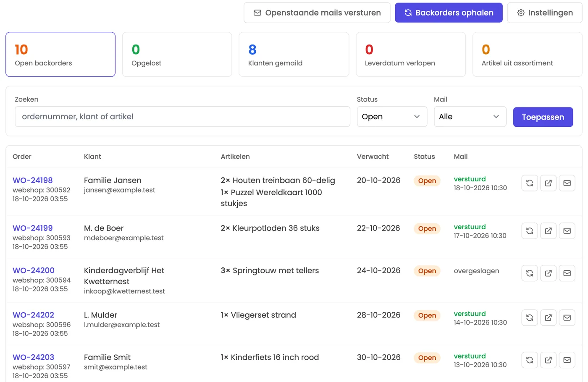Open order WO-24198 in external view
The height and width of the screenshot is (382, 588).
[549, 183]
